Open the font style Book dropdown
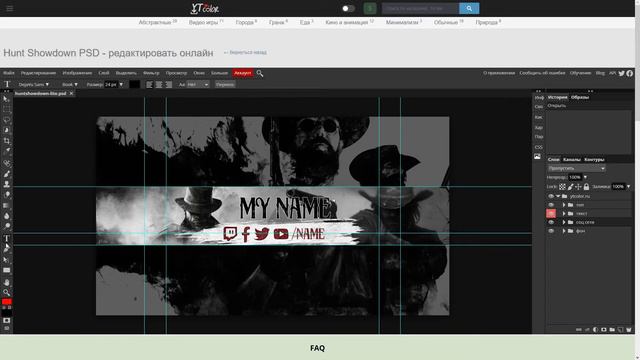This screenshot has height=360, width=640. (x=69, y=84)
